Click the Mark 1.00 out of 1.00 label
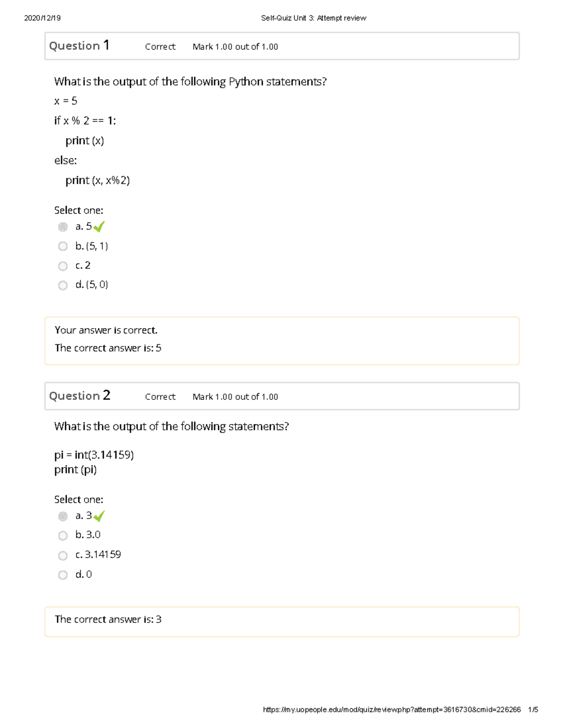The width and height of the screenshot is (563, 728). 235,46
